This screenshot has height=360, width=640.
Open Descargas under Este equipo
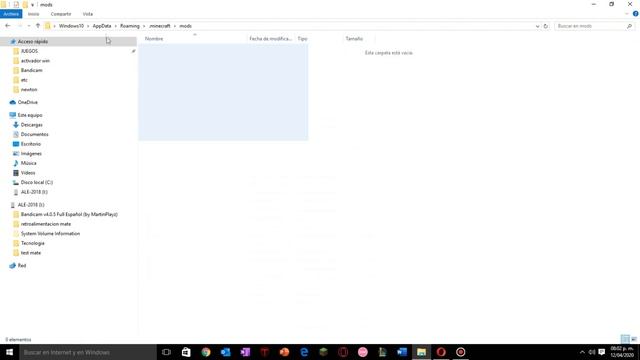click(x=31, y=125)
